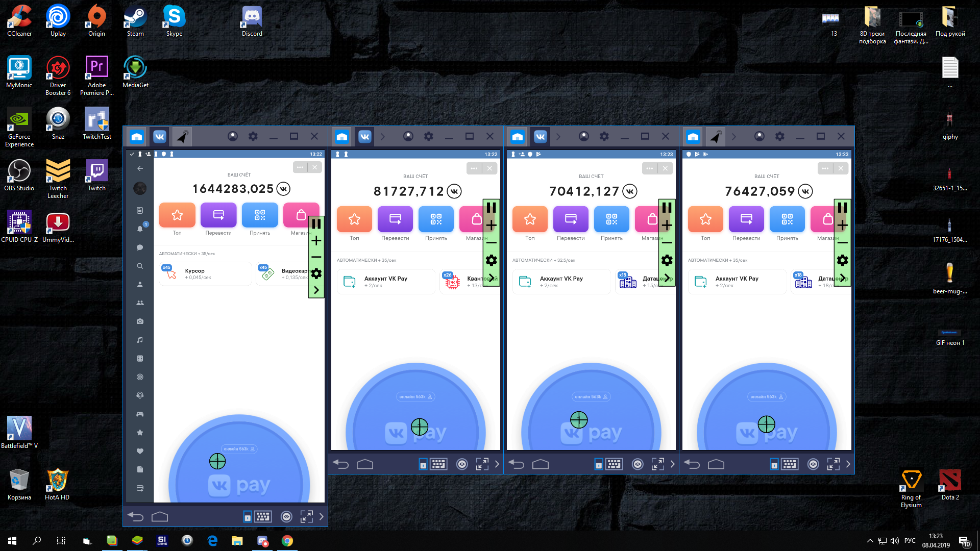
Task: Remove a click point in the 81727,712 window's clicker panel
Action: [x=492, y=243]
